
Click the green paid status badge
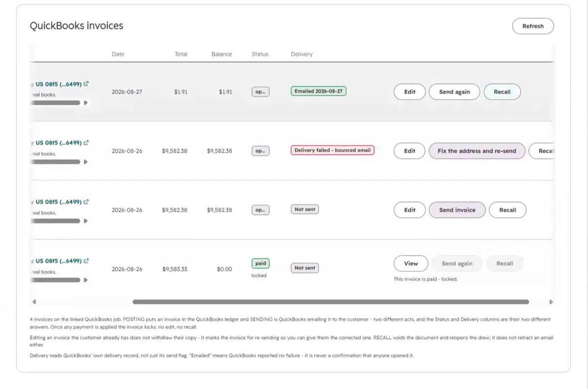(x=261, y=263)
